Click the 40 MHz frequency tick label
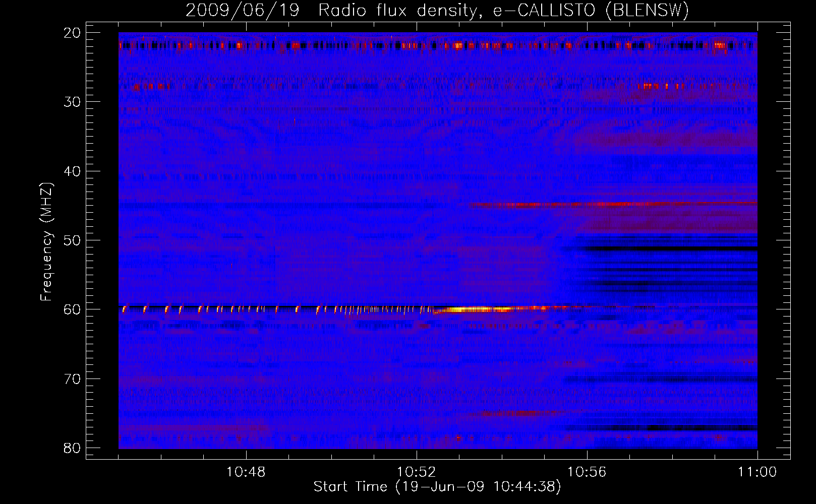This screenshot has width=816, height=504. tap(72, 171)
